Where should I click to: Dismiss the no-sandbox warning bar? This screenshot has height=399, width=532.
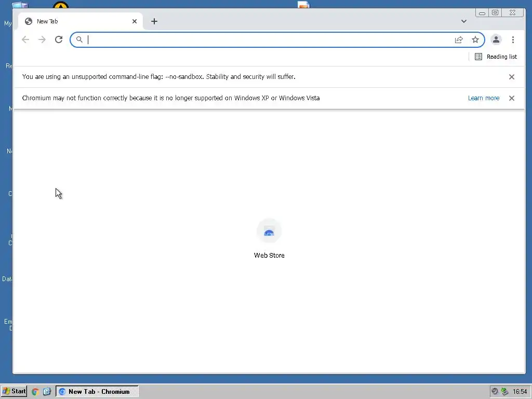click(x=512, y=77)
